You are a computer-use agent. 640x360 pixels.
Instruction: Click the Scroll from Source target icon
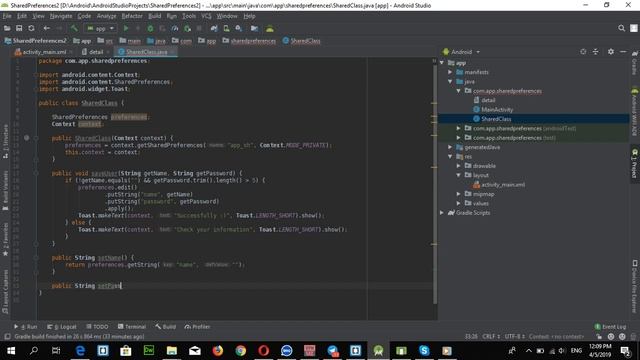point(583,52)
